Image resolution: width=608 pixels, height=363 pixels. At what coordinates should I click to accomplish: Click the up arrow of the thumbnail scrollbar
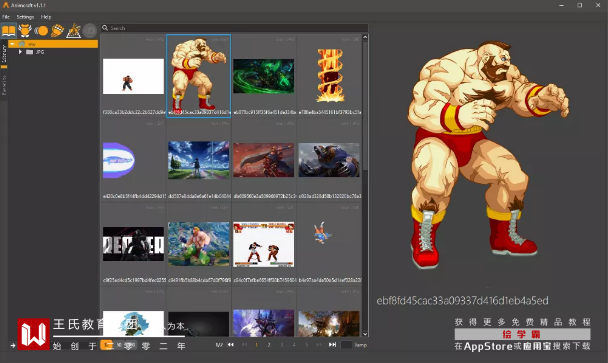[x=365, y=37]
